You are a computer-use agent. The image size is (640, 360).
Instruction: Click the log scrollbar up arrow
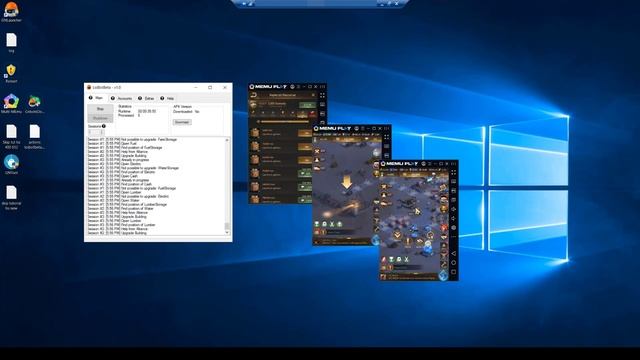[x=227, y=140]
